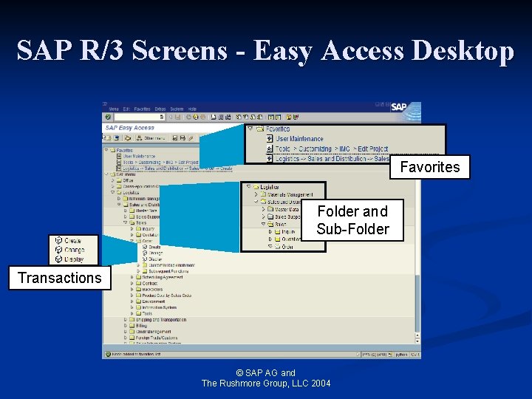Click the Print icon in standard toolbar

click(214, 117)
